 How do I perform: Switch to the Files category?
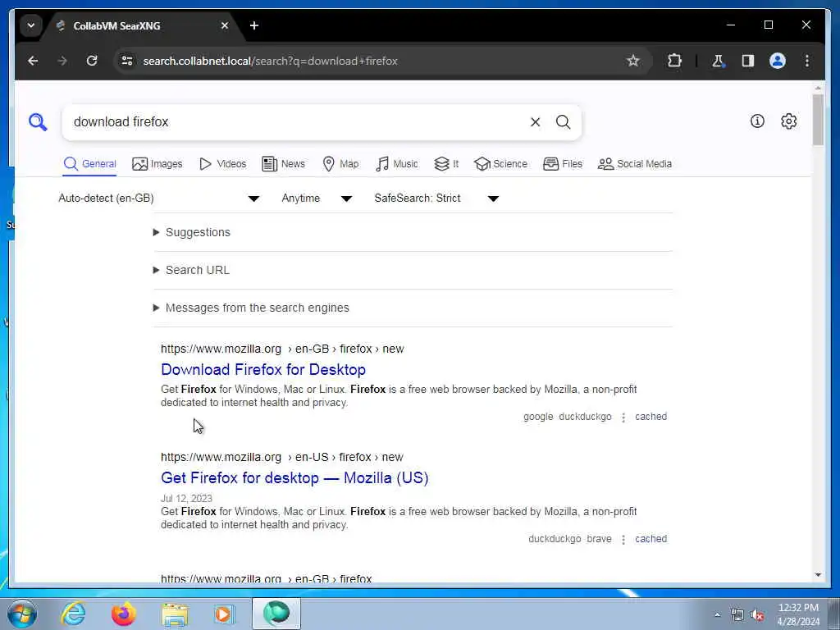pos(563,164)
